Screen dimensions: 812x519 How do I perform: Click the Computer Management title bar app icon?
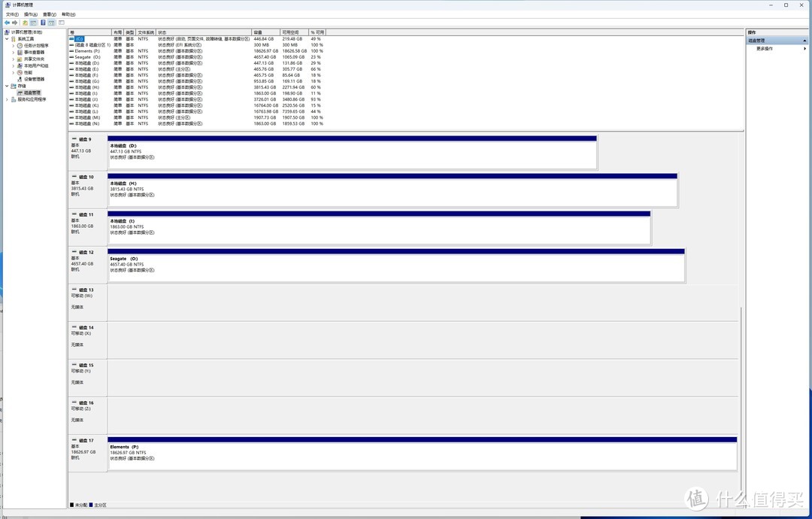(8, 5)
